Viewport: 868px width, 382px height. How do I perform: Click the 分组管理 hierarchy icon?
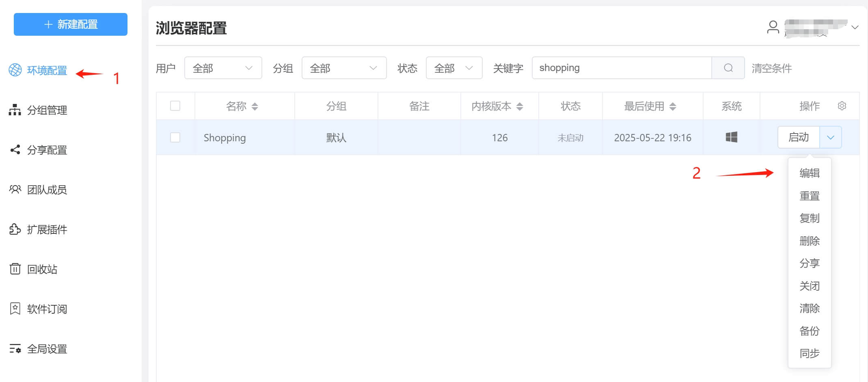15,110
